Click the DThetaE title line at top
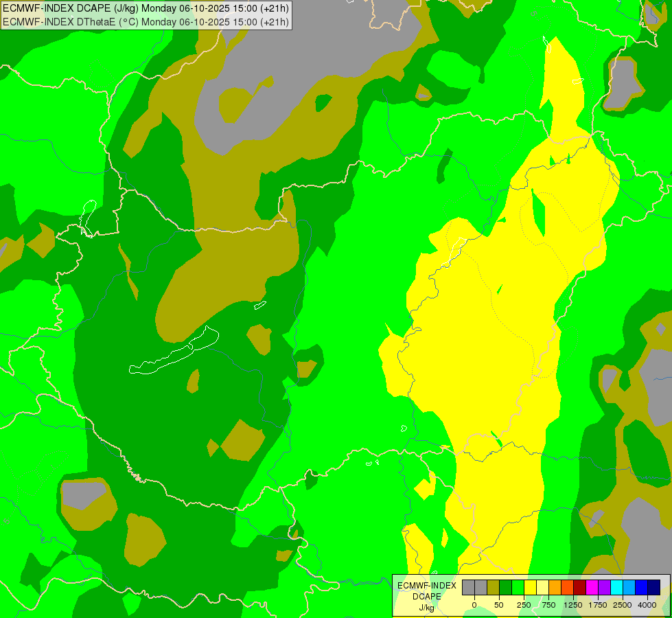The image size is (672, 618). coord(146,22)
